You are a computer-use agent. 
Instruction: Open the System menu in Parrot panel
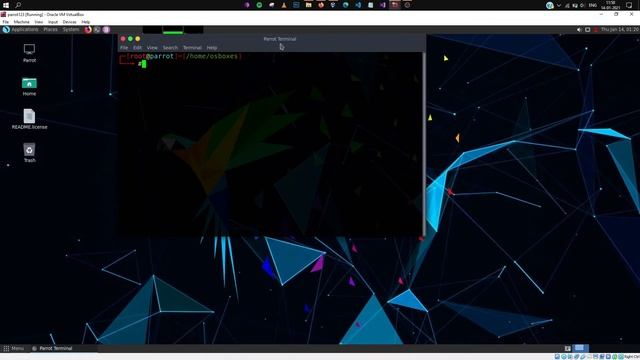click(71, 29)
